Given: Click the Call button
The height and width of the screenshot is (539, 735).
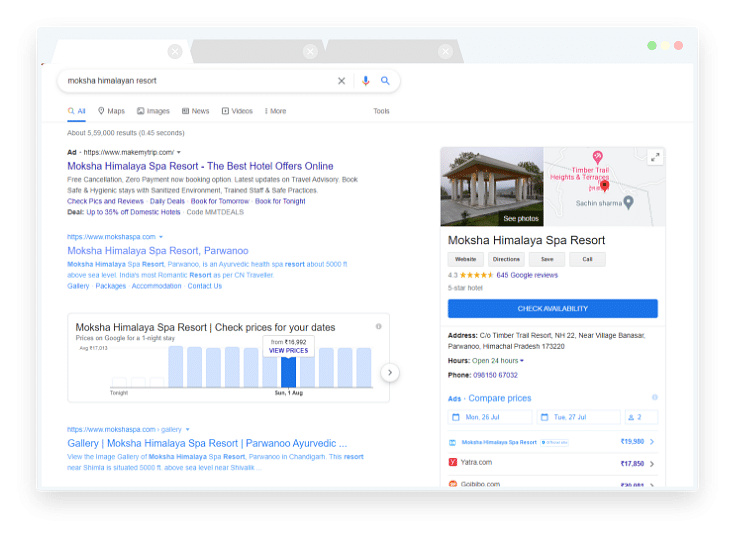Looking at the screenshot, I should click(x=587, y=259).
